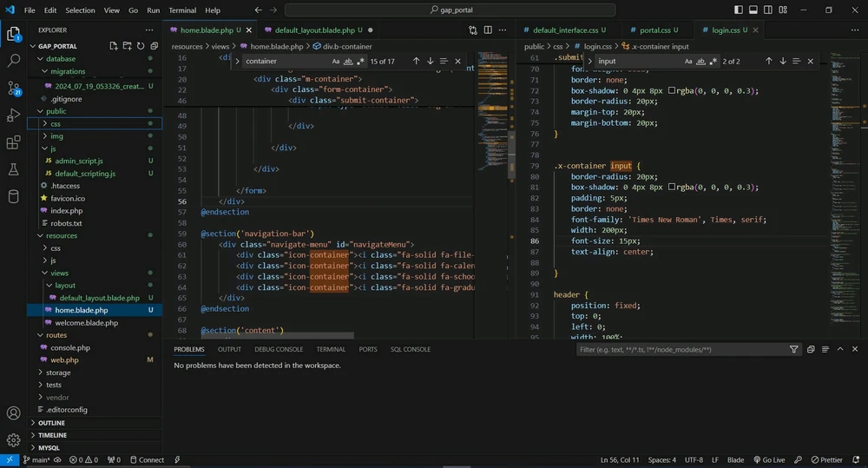This screenshot has width=868, height=468.
Task: Refresh the Explorer file tree
Action: coord(140,45)
